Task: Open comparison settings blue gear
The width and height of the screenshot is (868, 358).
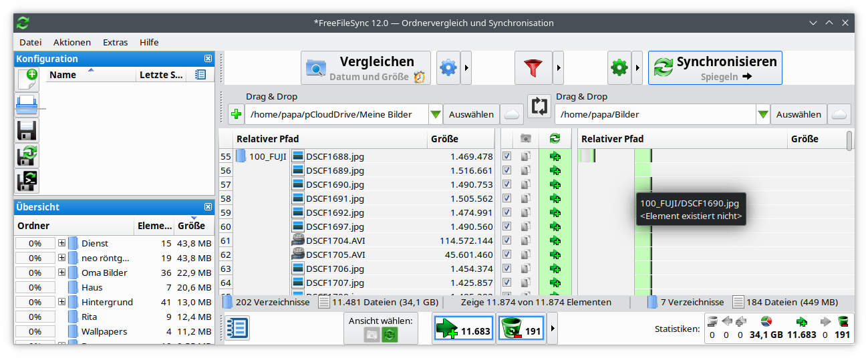Action: (448, 67)
